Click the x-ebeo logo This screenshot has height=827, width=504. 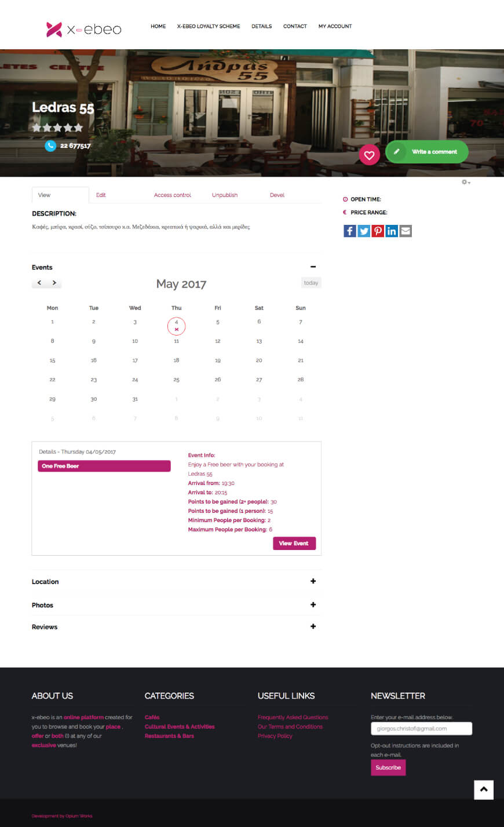(84, 29)
